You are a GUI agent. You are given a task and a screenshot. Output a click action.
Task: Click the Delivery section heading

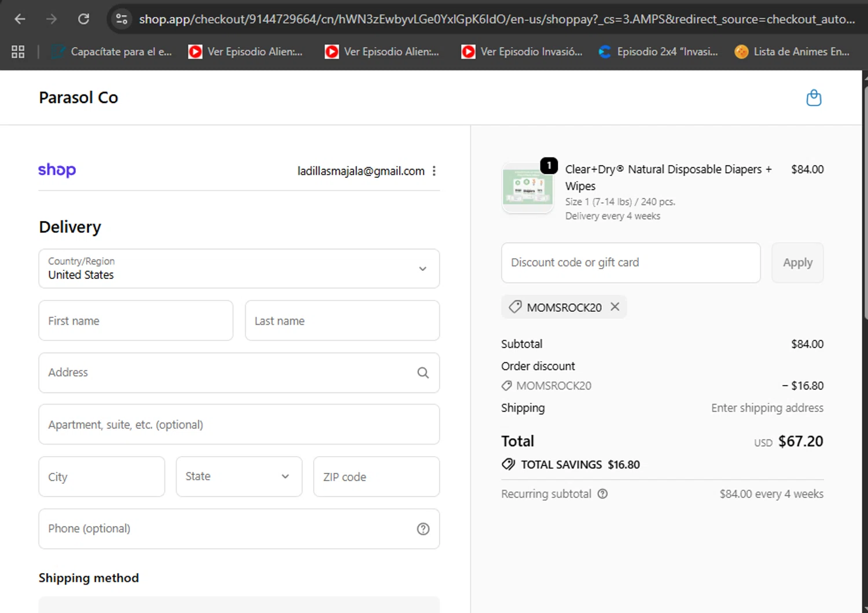[x=70, y=227]
